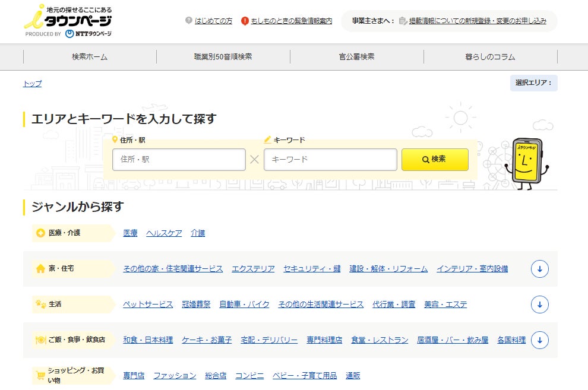This screenshot has width=588, height=390.
Task: Click the plate icon beside ご飯・食事・飲食店
Action: 40,340
